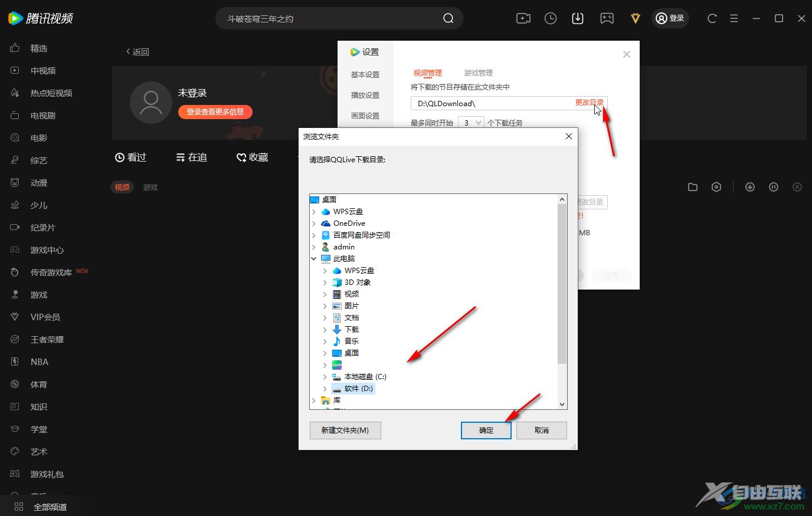Click the search magnifier icon
Image resolution: width=812 pixels, height=516 pixels.
click(x=448, y=18)
